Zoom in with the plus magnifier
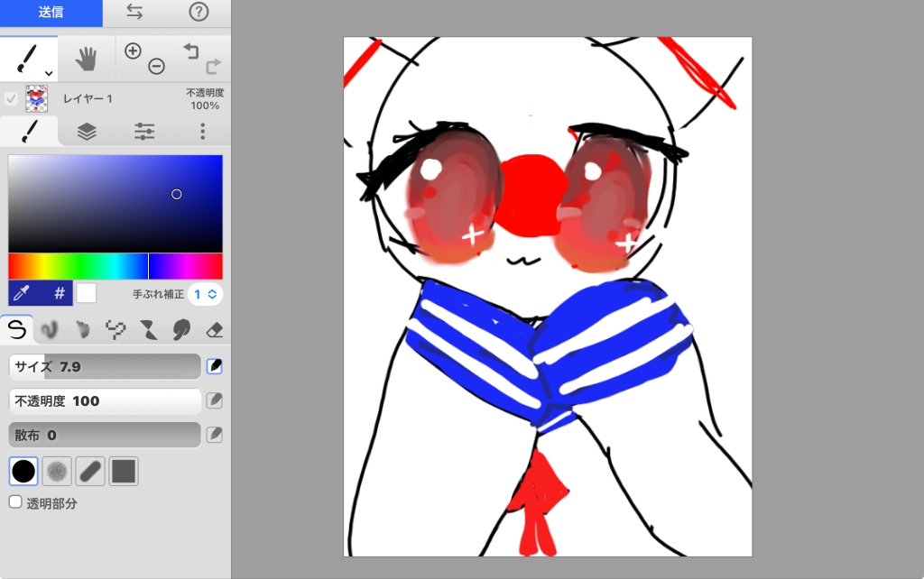 coord(133,51)
